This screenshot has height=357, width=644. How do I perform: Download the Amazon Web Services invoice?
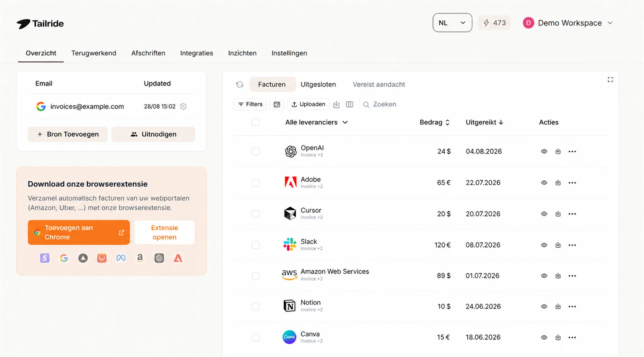pos(558,276)
